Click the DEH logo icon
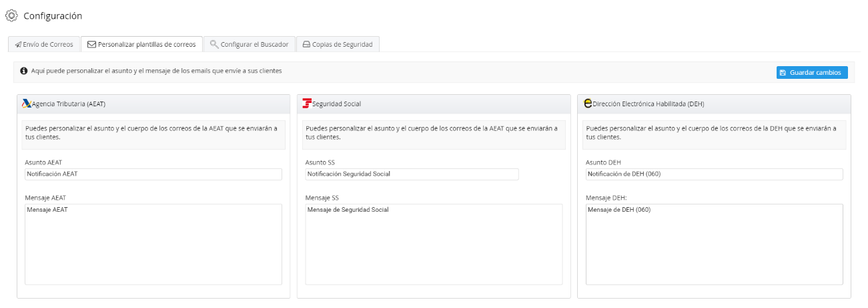The height and width of the screenshot is (308, 868). tap(588, 104)
